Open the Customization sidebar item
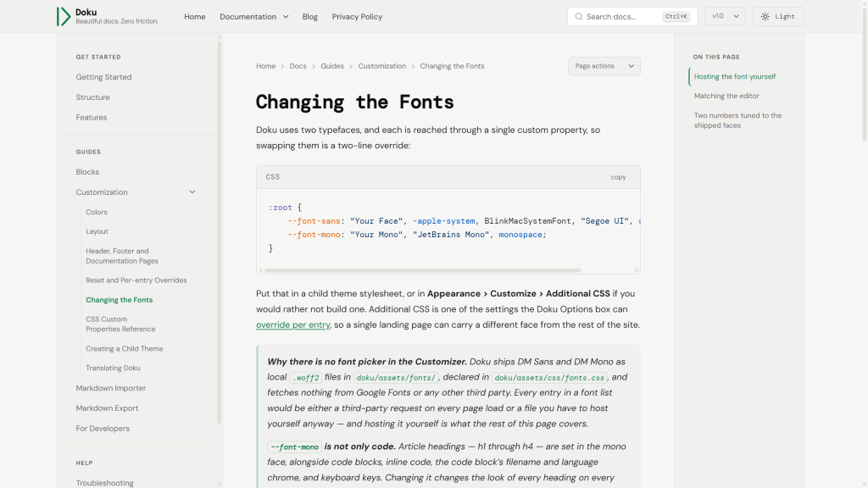Image resolution: width=868 pixels, height=488 pixels. point(102,192)
